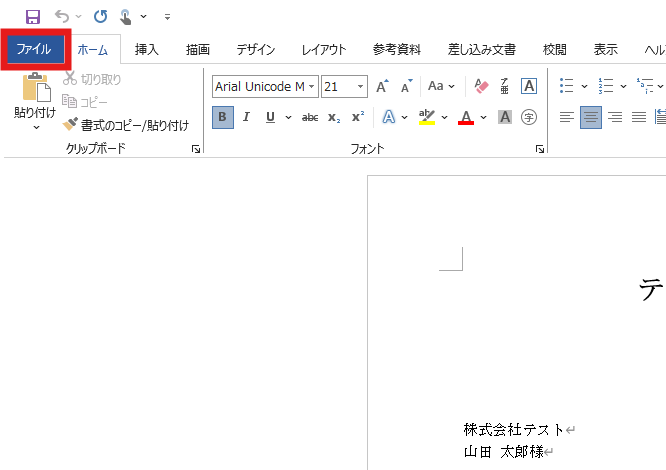Align text right
Viewport: 666px width, 470px height.
coord(615,117)
